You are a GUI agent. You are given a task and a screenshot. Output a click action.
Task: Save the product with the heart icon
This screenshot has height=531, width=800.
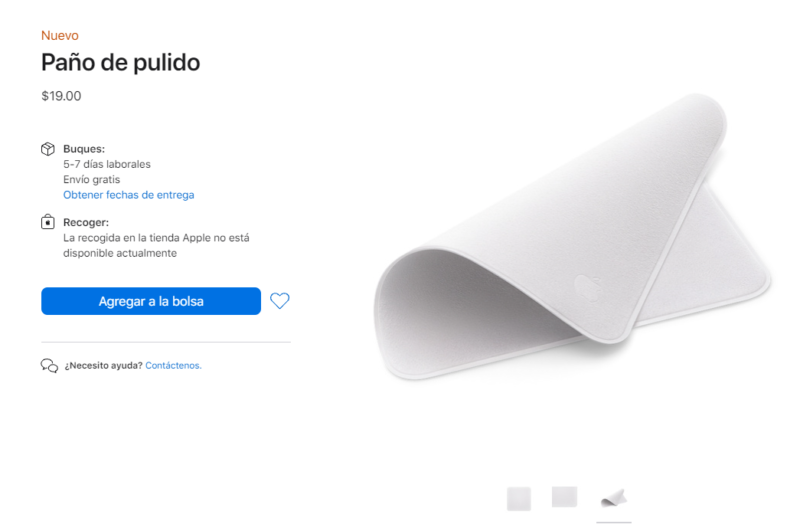click(x=280, y=301)
